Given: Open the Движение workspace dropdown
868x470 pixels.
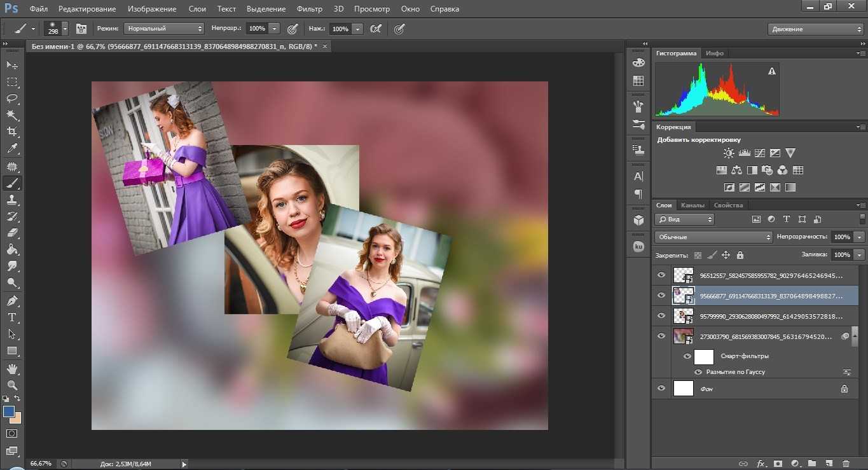Looking at the screenshot, I should point(816,29).
